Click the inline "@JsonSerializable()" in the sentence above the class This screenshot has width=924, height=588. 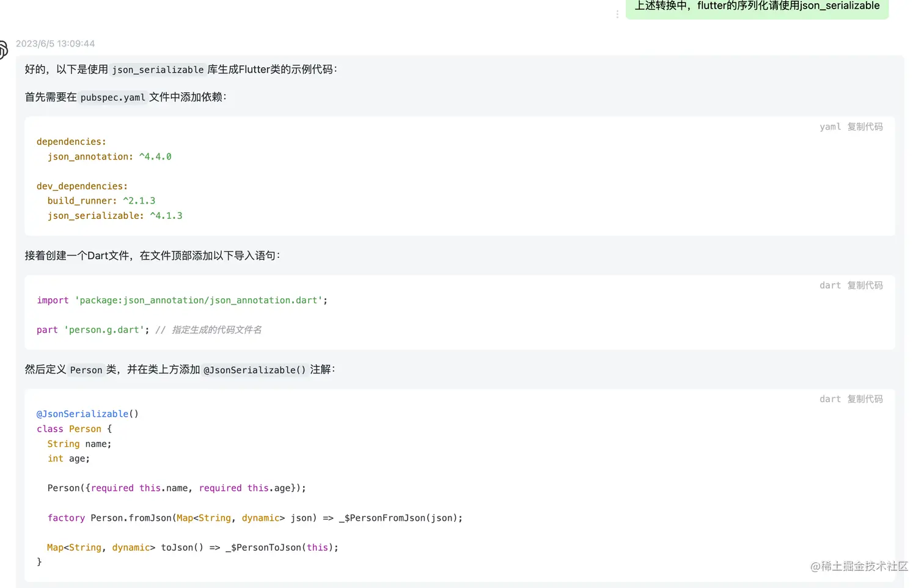(x=254, y=370)
